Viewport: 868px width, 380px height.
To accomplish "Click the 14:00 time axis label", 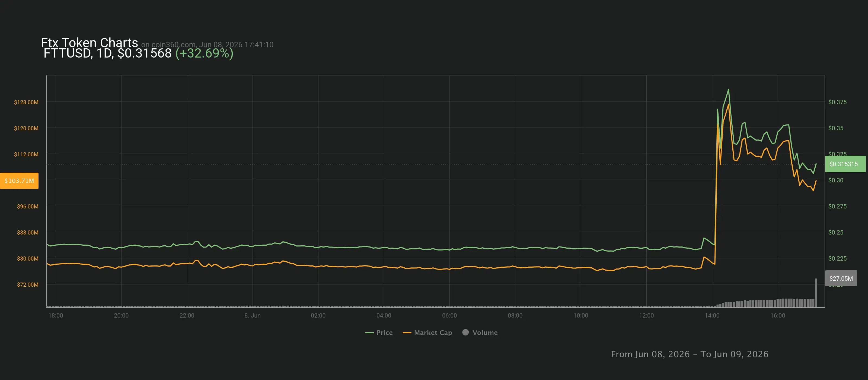I will 712,315.
